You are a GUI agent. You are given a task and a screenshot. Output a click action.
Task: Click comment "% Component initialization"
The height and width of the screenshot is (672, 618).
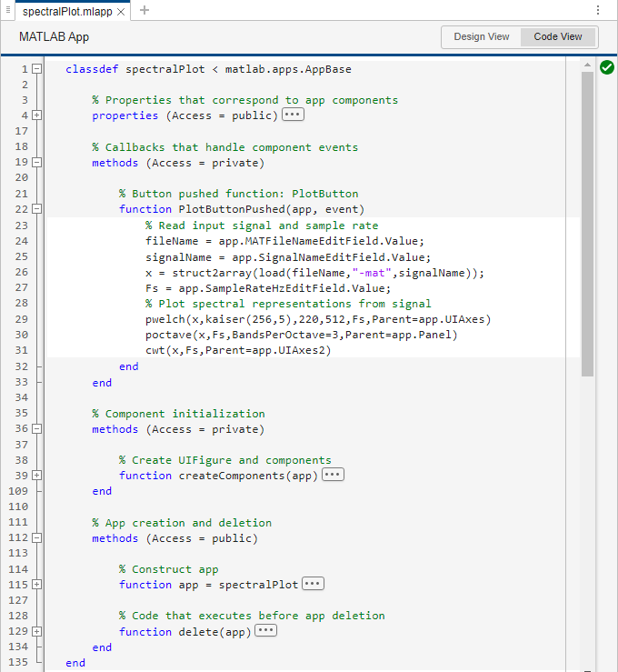tap(179, 414)
